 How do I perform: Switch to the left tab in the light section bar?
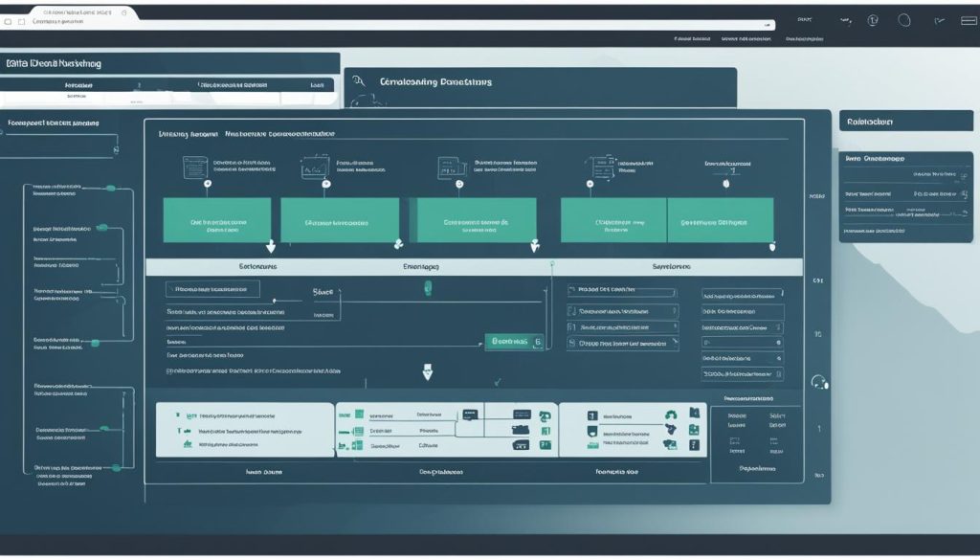(257, 267)
